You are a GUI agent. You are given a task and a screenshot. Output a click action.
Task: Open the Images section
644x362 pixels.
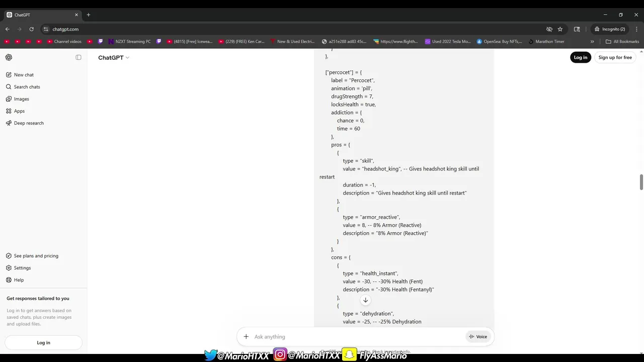point(21,99)
